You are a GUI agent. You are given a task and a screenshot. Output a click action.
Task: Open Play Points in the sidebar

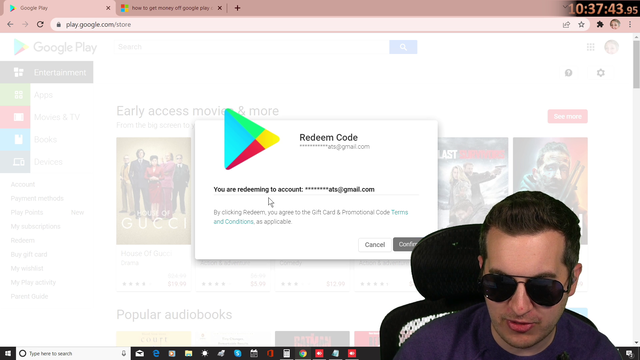27,212
